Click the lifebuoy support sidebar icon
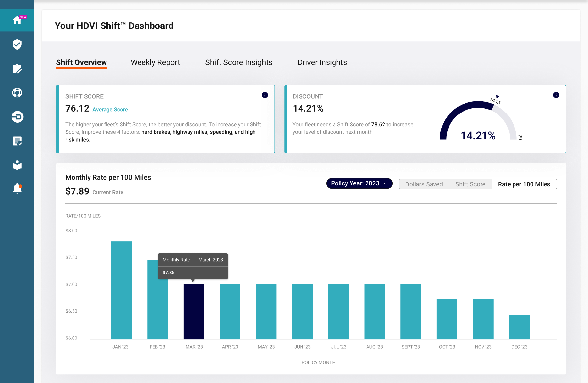The height and width of the screenshot is (383, 588). coord(17,93)
